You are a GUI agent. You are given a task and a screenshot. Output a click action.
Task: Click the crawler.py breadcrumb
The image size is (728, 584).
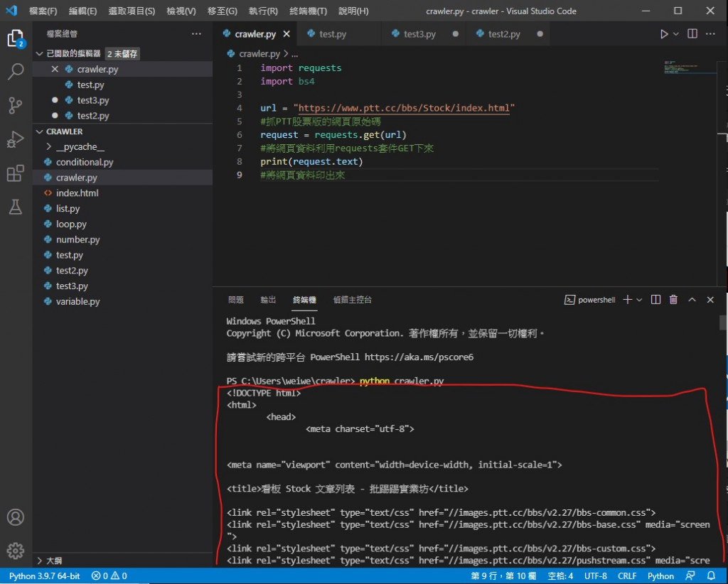259,54
